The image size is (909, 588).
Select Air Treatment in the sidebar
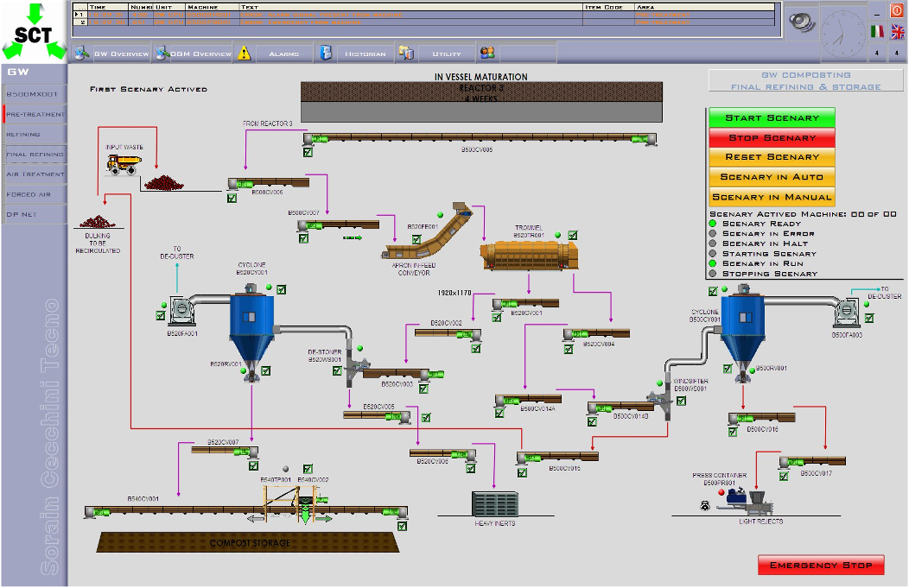point(35,174)
